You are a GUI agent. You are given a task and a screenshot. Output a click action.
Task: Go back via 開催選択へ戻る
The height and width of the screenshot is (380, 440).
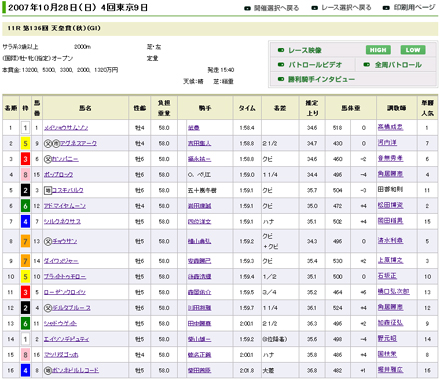pyautogui.click(x=276, y=8)
